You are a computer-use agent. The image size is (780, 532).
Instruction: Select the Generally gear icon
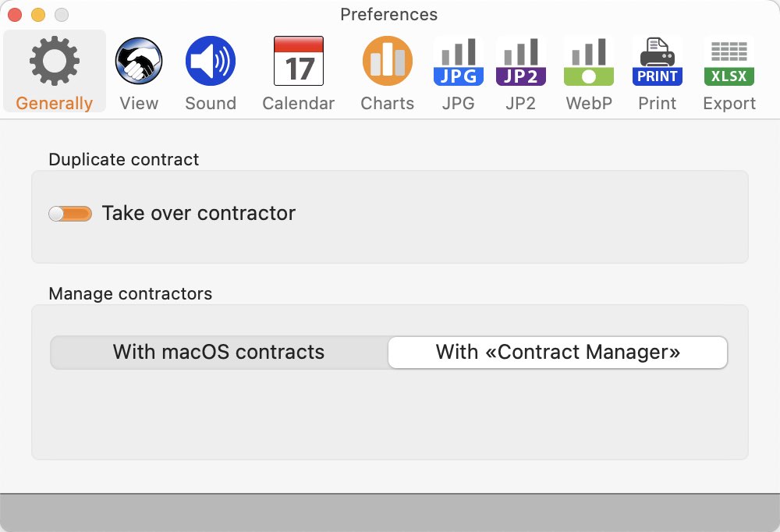tap(55, 61)
